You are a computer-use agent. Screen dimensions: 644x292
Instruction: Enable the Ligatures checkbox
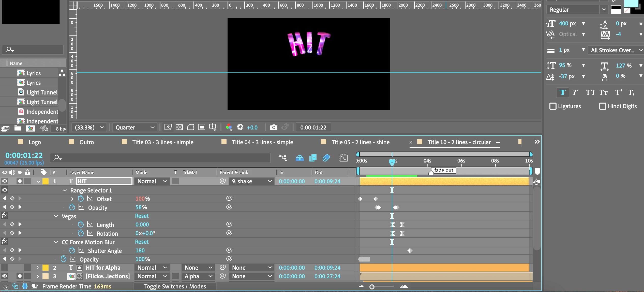pyautogui.click(x=553, y=106)
